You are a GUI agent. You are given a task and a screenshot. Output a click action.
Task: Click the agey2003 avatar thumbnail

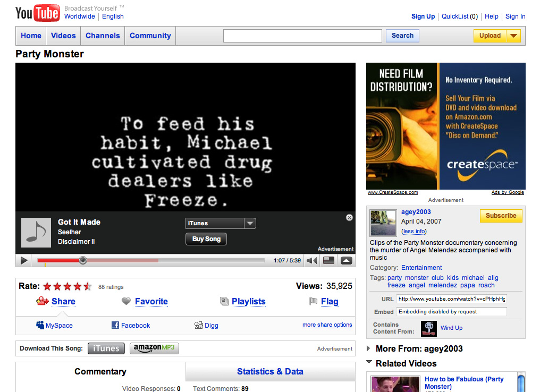pyautogui.click(x=383, y=223)
